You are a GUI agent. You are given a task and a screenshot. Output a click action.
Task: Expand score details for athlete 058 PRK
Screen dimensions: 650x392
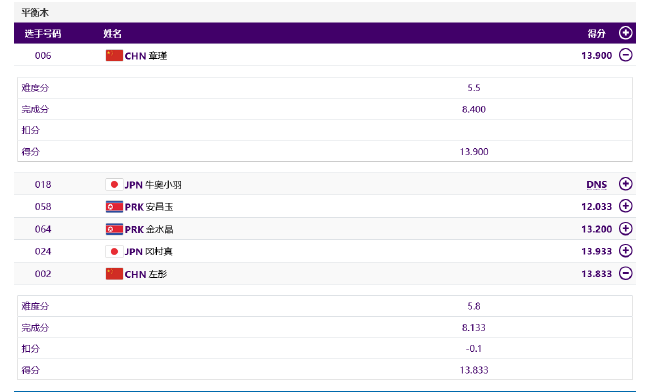pyautogui.click(x=626, y=206)
